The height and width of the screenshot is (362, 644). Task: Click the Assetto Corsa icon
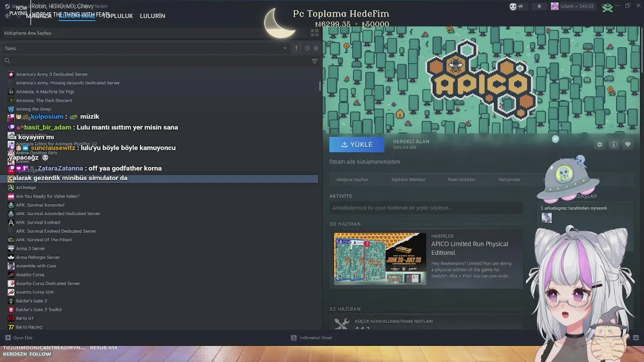pyautogui.click(x=11, y=275)
